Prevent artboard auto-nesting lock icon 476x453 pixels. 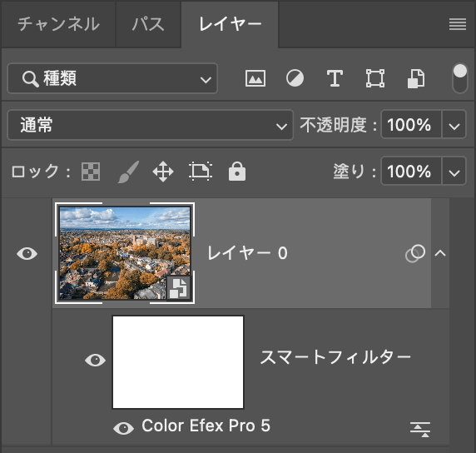pos(201,172)
